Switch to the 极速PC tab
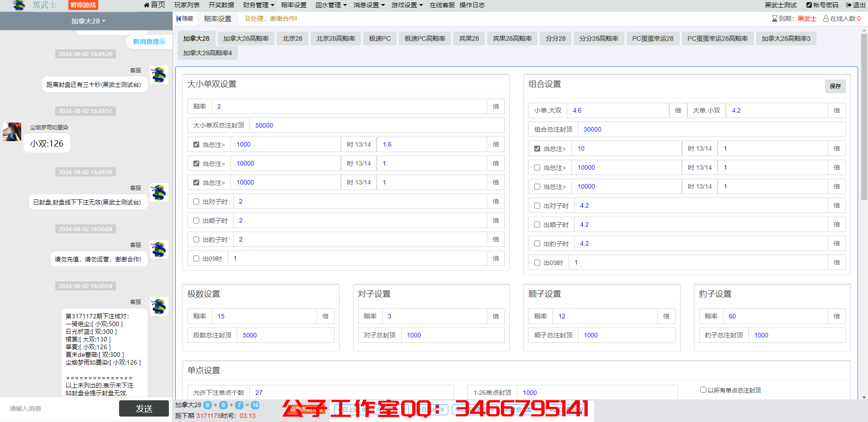868x422 pixels. (x=380, y=38)
